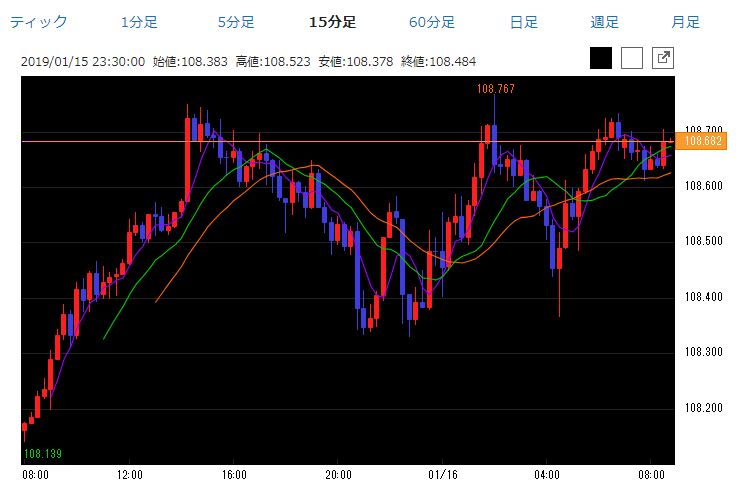Switch to the 月足 monthly tab
The height and width of the screenshot is (487, 736).
pyautogui.click(x=685, y=22)
